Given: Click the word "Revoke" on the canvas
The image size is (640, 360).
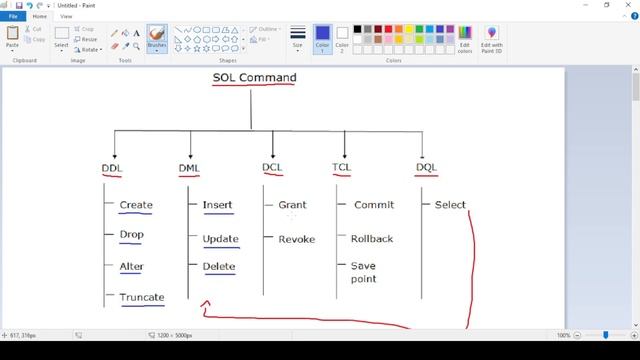Looking at the screenshot, I should 296,239.
